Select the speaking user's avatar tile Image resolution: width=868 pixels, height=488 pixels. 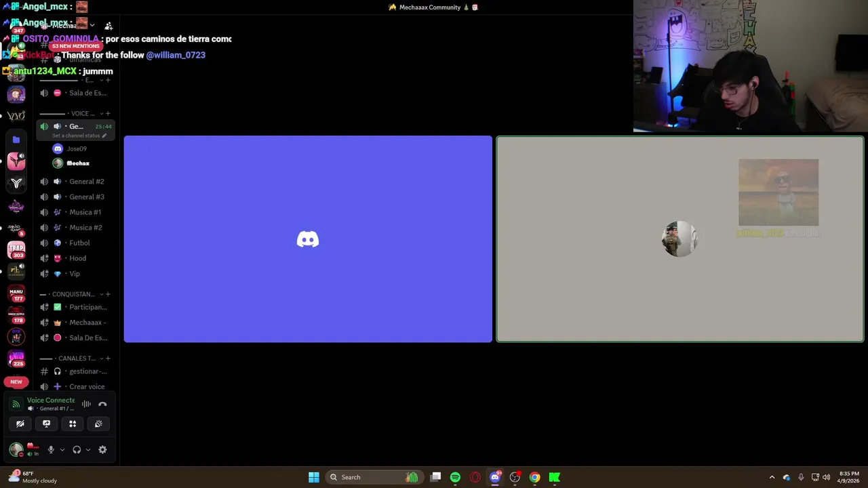tap(679, 239)
